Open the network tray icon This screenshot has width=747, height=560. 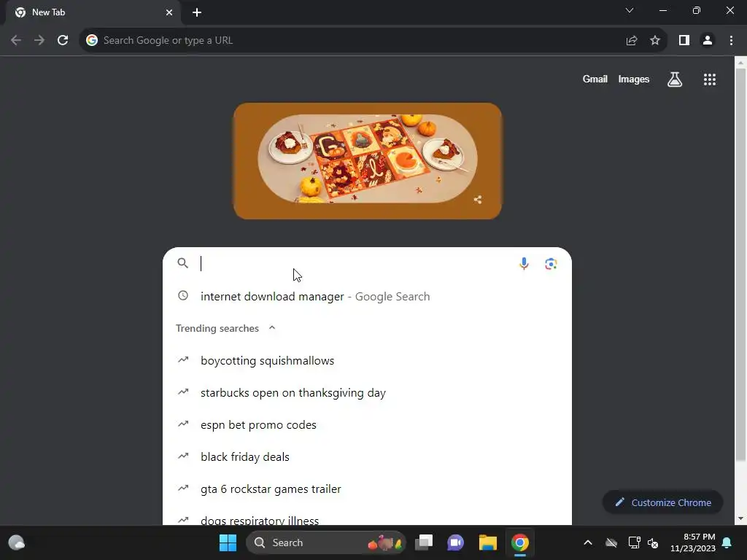click(x=634, y=542)
